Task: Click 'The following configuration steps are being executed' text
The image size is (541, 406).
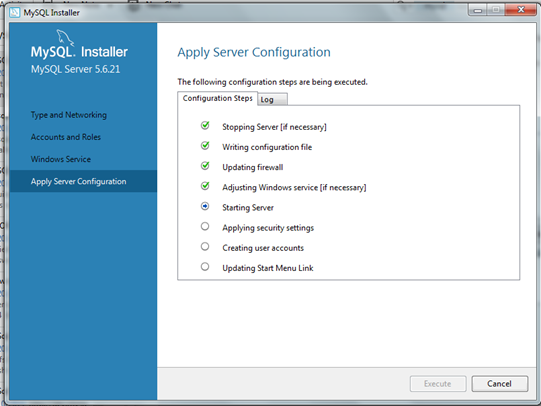Action: click(x=273, y=82)
